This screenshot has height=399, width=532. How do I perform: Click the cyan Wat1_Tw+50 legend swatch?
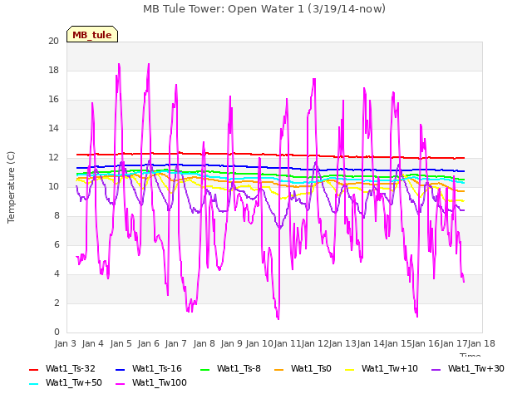pos(34,384)
